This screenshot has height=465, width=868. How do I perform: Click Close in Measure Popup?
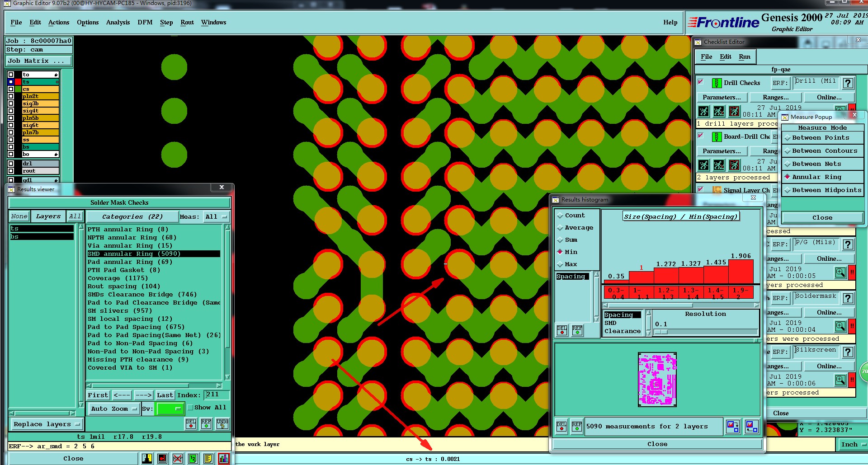click(822, 218)
